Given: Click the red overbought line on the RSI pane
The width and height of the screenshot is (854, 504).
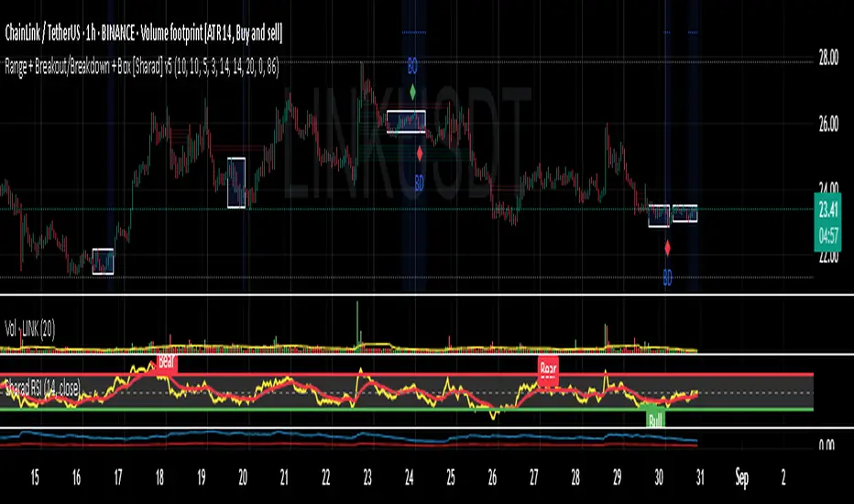Looking at the screenshot, I should click(406, 375).
